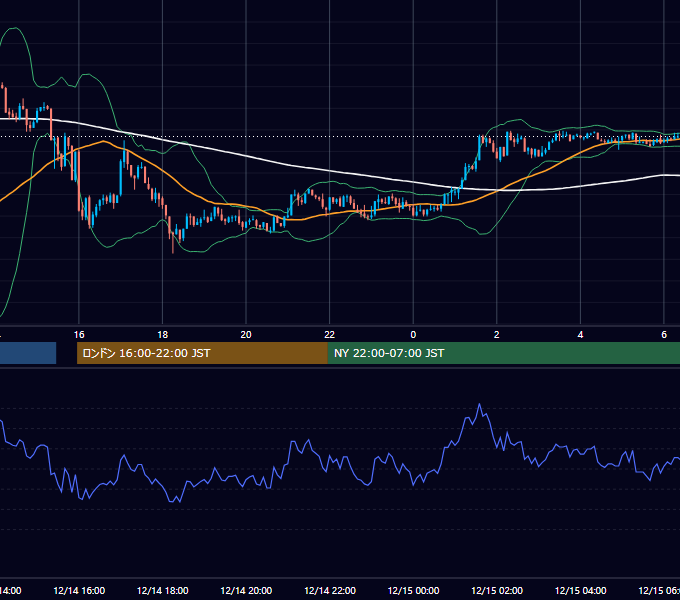This screenshot has width=680, height=600.
Task: Click the "12/15 04:00" date label
Action: tap(580, 590)
